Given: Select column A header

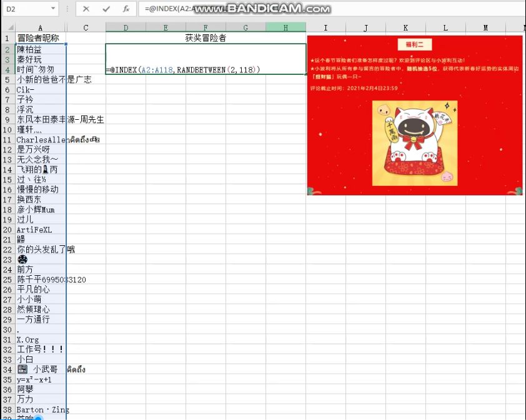Looking at the screenshot, I should (40, 27).
